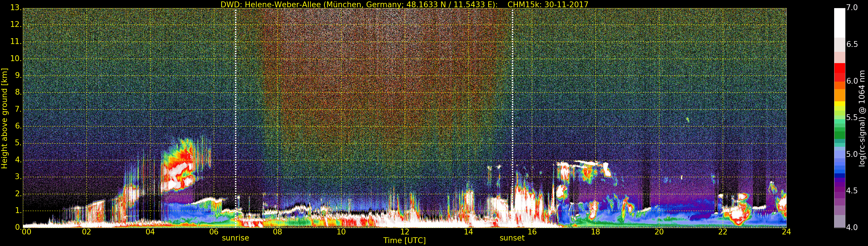Click the 'Time [UTC]' axis label
Viewport: 868px width, 246px height.
tap(404, 241)
